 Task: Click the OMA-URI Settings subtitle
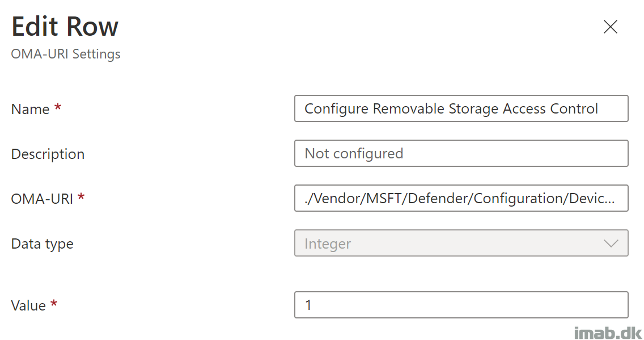tap(66, 54)
